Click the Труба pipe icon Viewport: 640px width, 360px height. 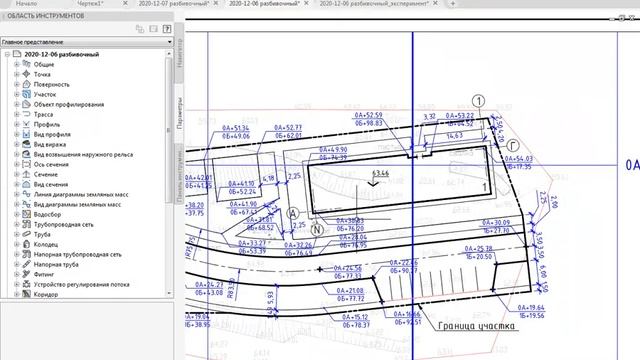pyautogui.click(x=27, y=234)
